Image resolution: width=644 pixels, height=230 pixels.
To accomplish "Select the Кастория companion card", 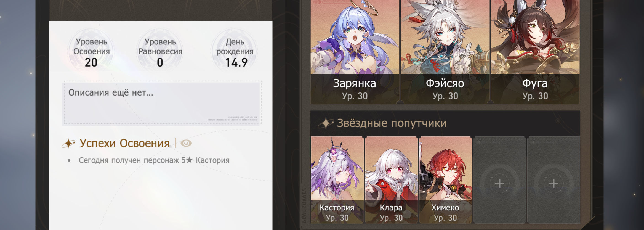I will point(337,180).
